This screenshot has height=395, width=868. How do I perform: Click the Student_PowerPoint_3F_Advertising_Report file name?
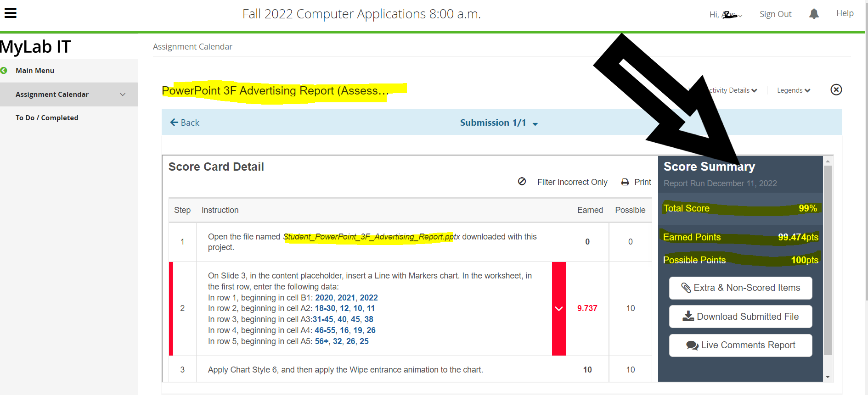(x=371, y=237)
